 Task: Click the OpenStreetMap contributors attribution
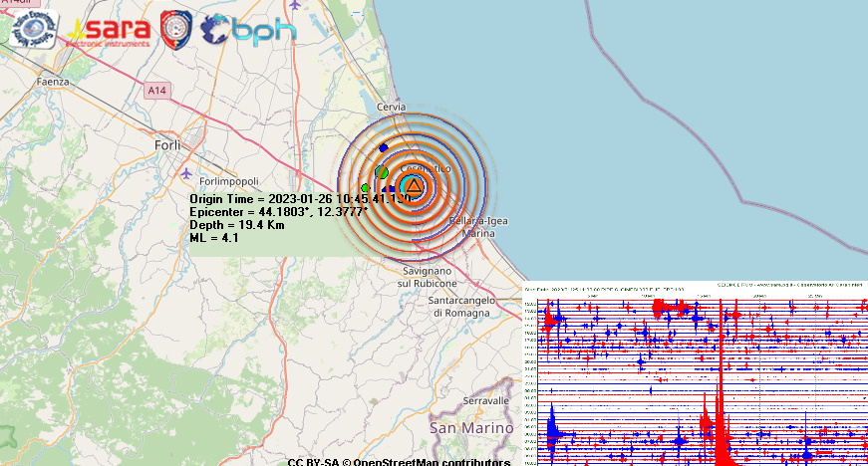(x=399, y=461)
